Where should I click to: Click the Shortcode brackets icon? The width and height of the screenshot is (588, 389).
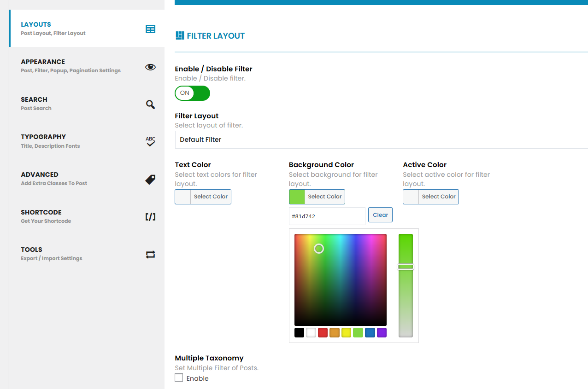(151, 217)
